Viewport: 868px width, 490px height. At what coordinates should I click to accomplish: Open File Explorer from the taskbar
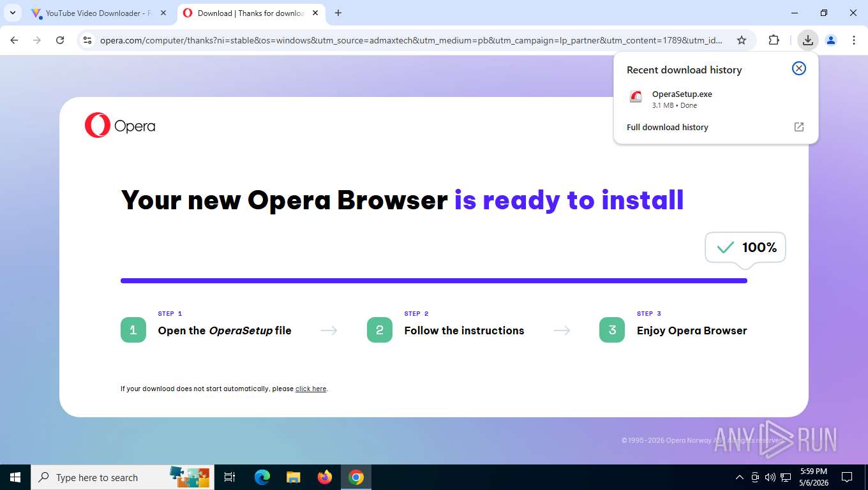[294, 477]
